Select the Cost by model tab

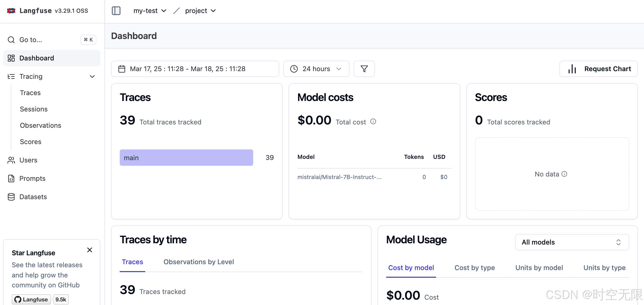pos(411,268)
